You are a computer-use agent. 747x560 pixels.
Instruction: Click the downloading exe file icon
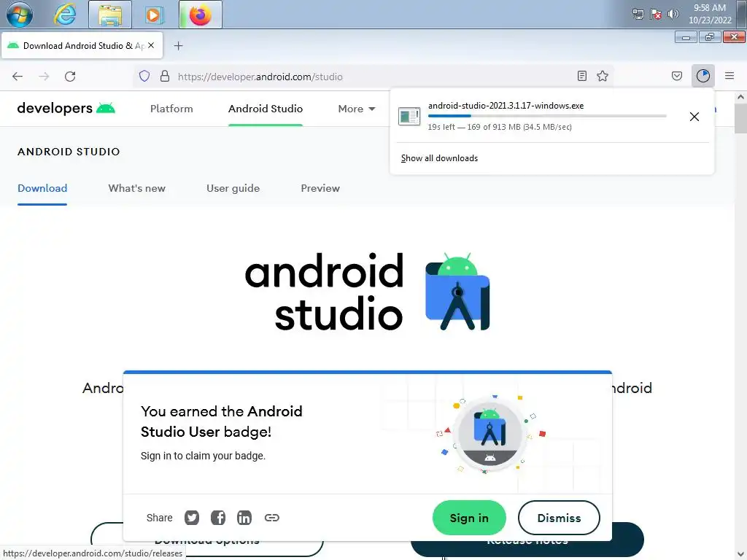pos(409,116)
